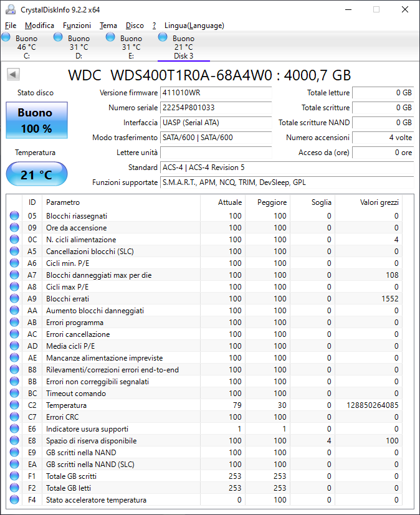Image resolution: width=420 pixels, height=515 pixels.
Task: Click status orb for Spazio di riserva disponibile
Action: click(x=14, y=440)
